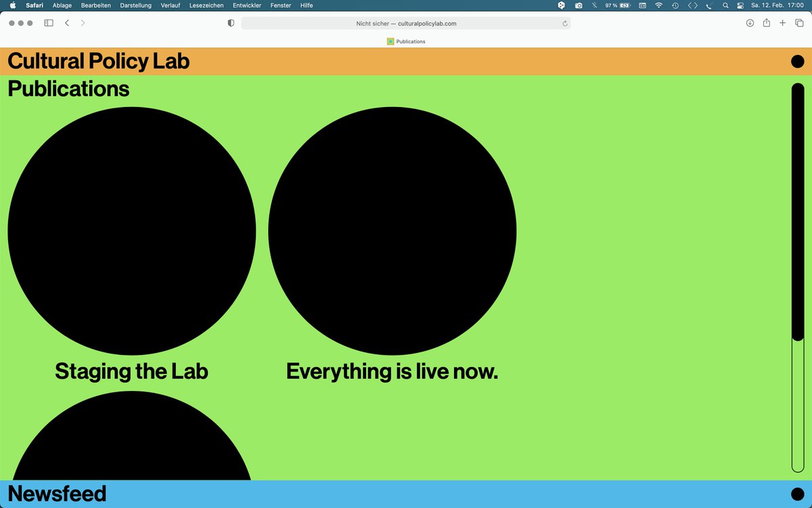Show the privacy report shield
This screenshot has width=812, height=508.
click(x=231, y=23)
